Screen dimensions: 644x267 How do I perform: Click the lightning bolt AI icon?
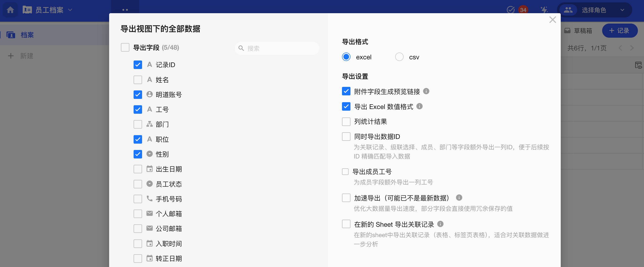click(544, 10)
